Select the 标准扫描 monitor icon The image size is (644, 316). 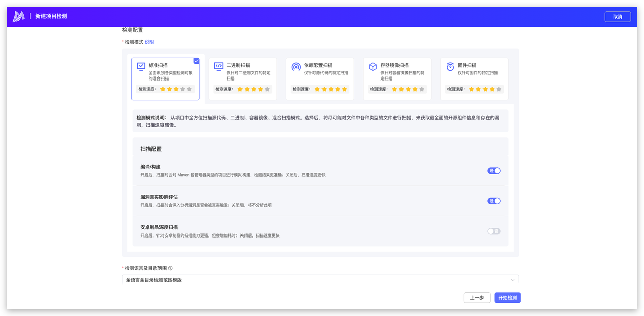tap(141, 66)
